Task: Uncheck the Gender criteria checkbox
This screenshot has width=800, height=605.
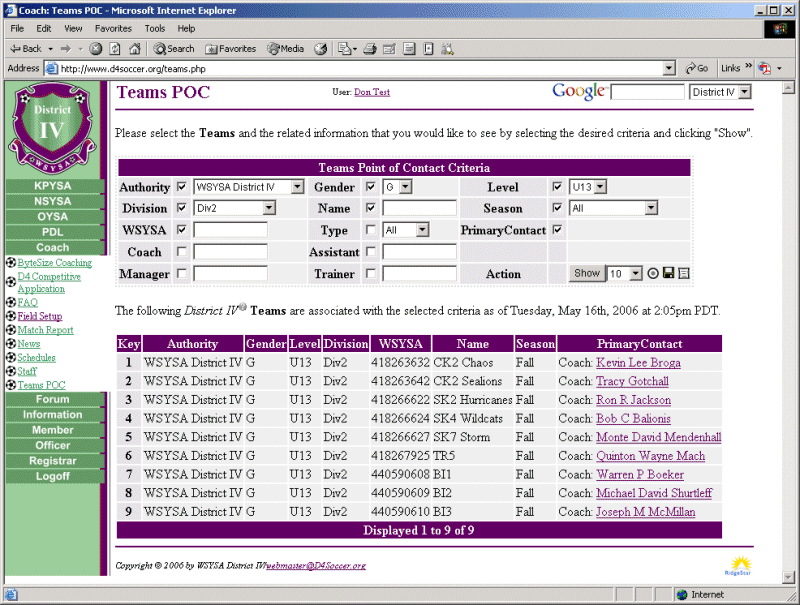Action: point(371,187)
